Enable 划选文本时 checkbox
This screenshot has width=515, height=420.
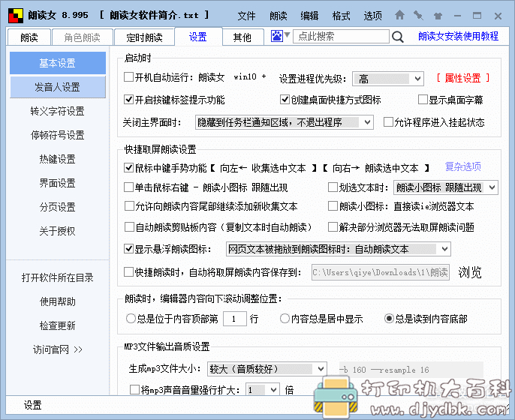point(333,187)
